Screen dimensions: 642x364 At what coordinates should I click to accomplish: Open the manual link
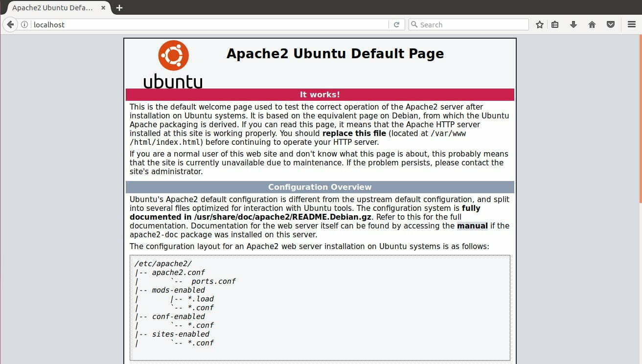[472, 226]
